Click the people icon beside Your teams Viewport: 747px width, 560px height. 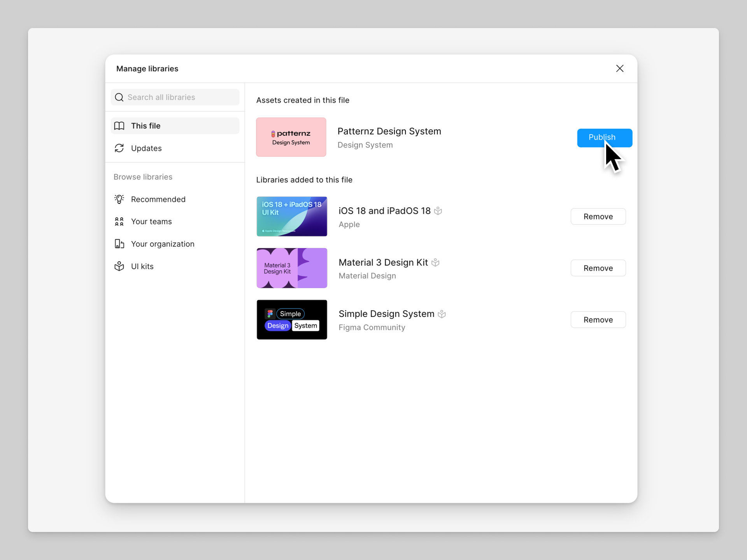pyautogui.click(x=119, y=221)
